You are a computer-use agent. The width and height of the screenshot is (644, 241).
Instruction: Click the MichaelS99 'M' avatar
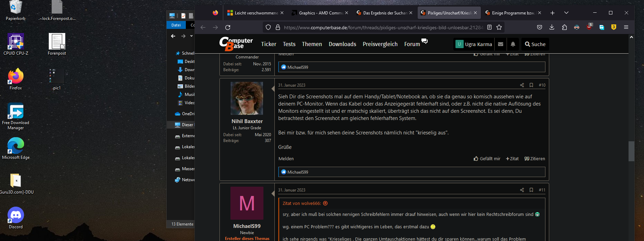[x=247, y=203]
